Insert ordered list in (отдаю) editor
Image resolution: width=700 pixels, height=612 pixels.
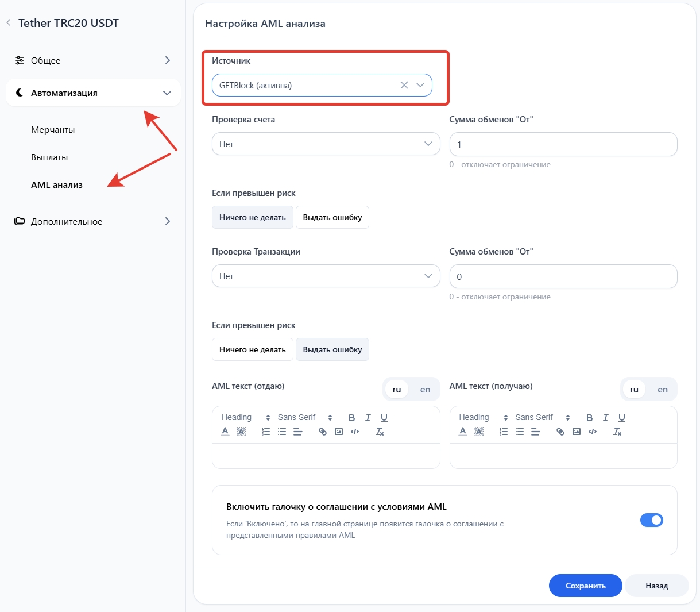pyautogui.click(x=266, y=432)
